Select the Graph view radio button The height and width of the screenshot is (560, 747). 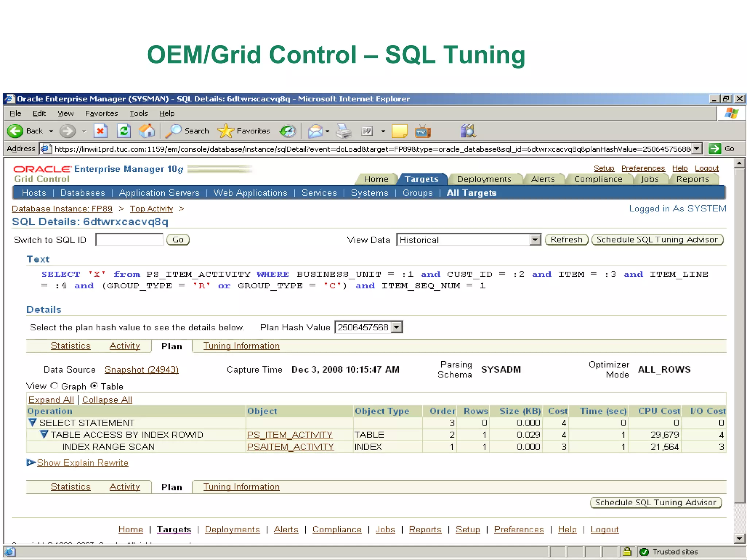(x=54, y=386)
